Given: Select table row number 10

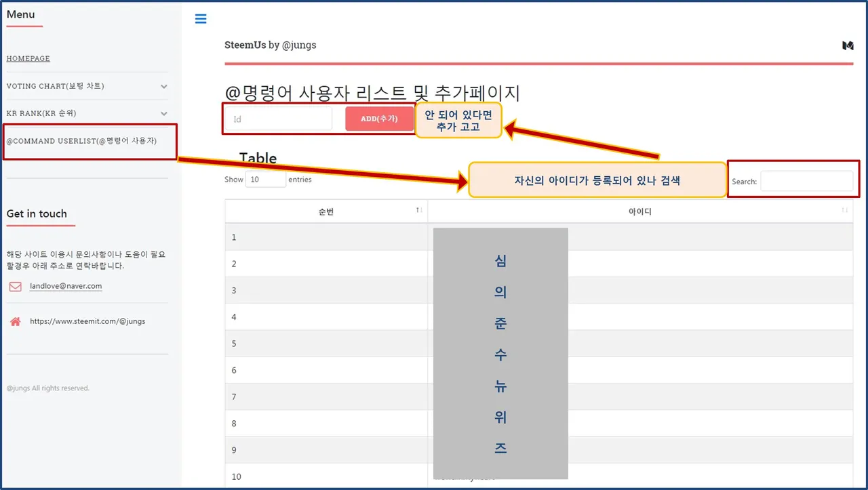Looking at the screenshot, I should point(539,476).
